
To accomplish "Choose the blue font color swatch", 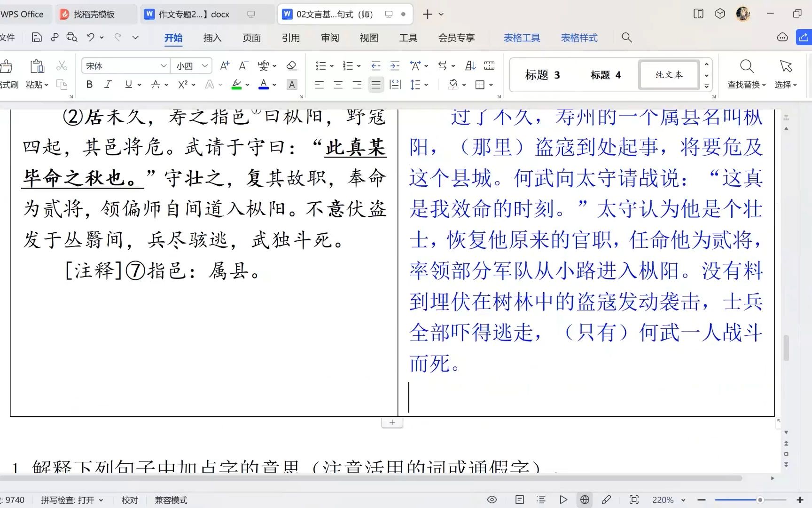I will (265, 85).
